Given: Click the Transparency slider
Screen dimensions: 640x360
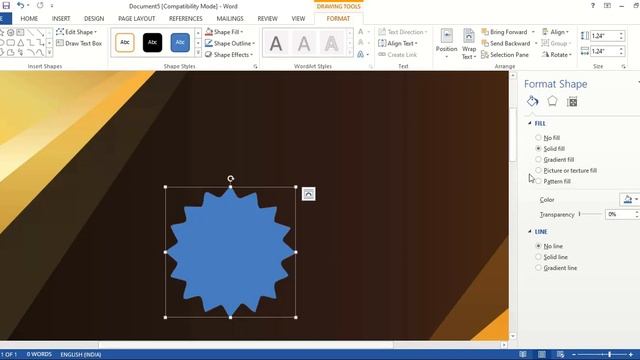Looking at the screenshot, I should point(590,214).
